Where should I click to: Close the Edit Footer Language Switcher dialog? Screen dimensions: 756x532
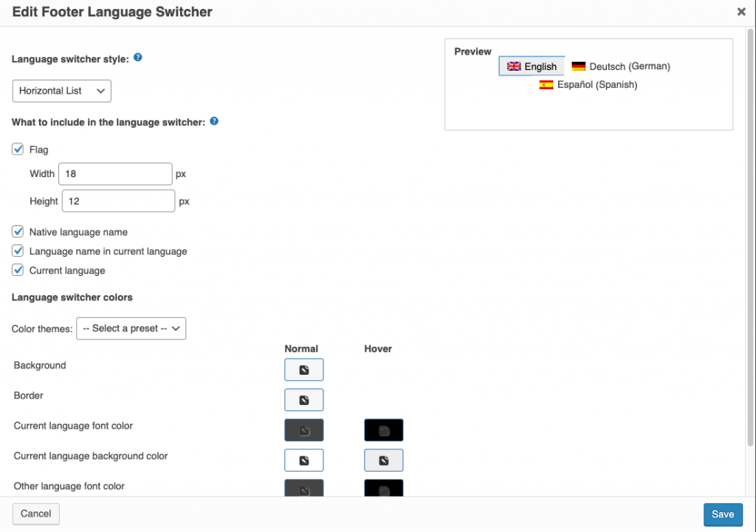740,12
